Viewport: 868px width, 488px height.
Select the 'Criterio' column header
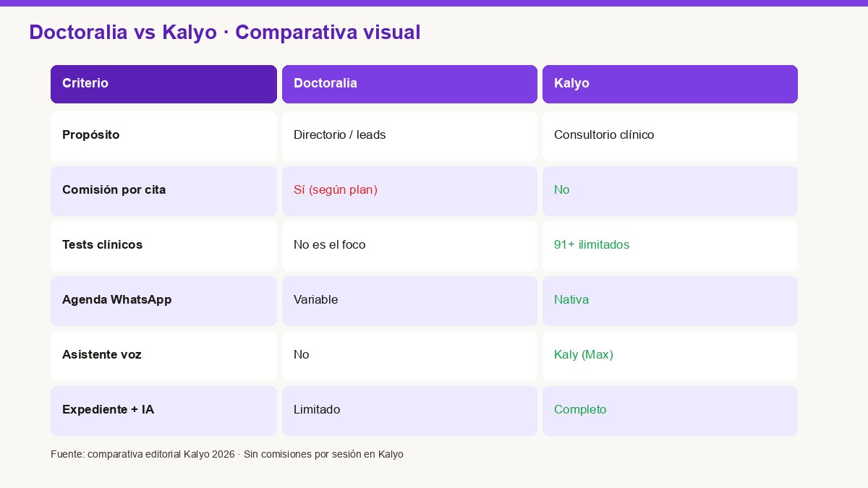pyautogui.click(x=163, y=84)
